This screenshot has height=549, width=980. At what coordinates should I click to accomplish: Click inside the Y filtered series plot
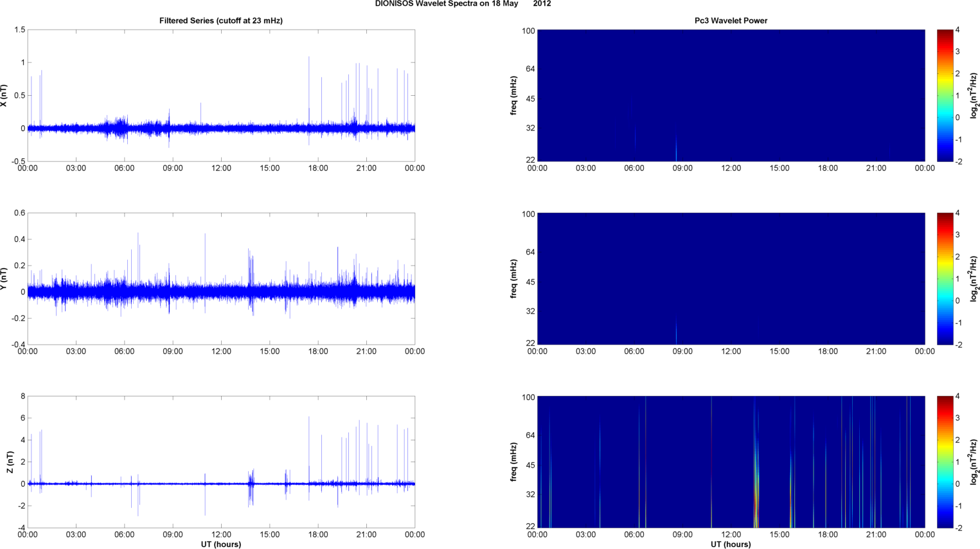(221, 278)
